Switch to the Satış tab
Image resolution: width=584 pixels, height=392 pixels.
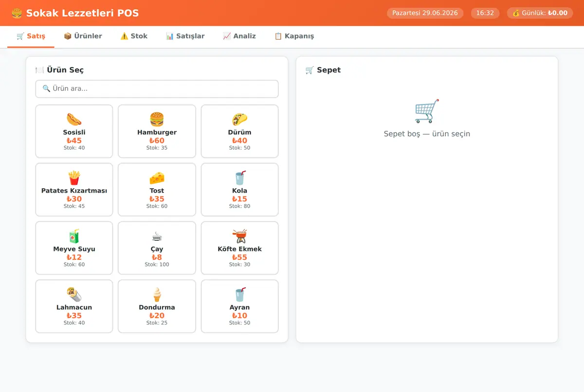coord(31,36)
